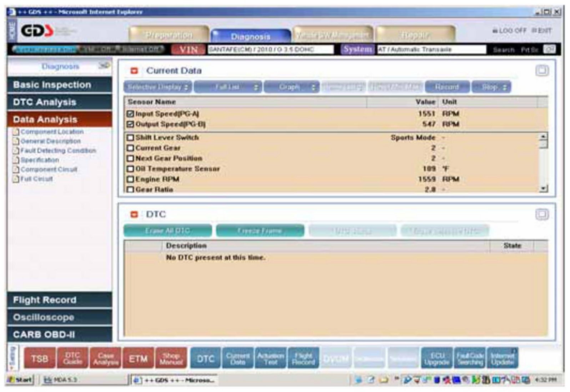Expand the Full List dropdown

click(228, 87)
